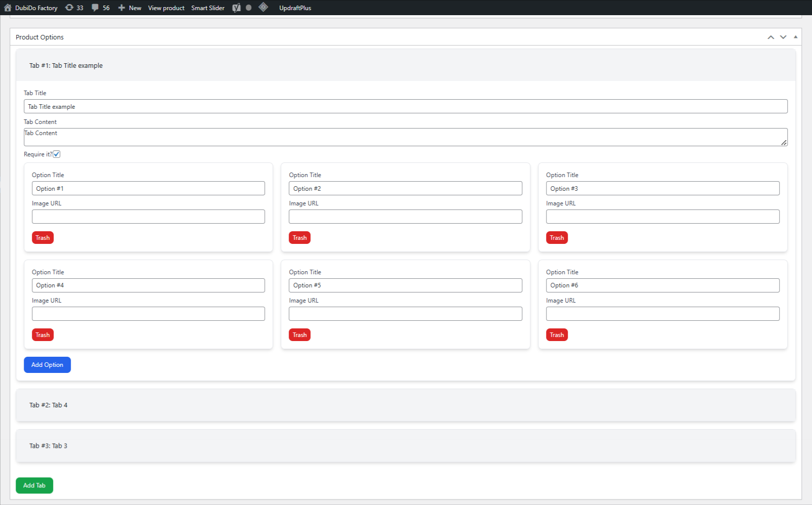Viewport: 812px width, 505px height.
Task: Trash the Option #2 card
Action: [x=300, y=238]
